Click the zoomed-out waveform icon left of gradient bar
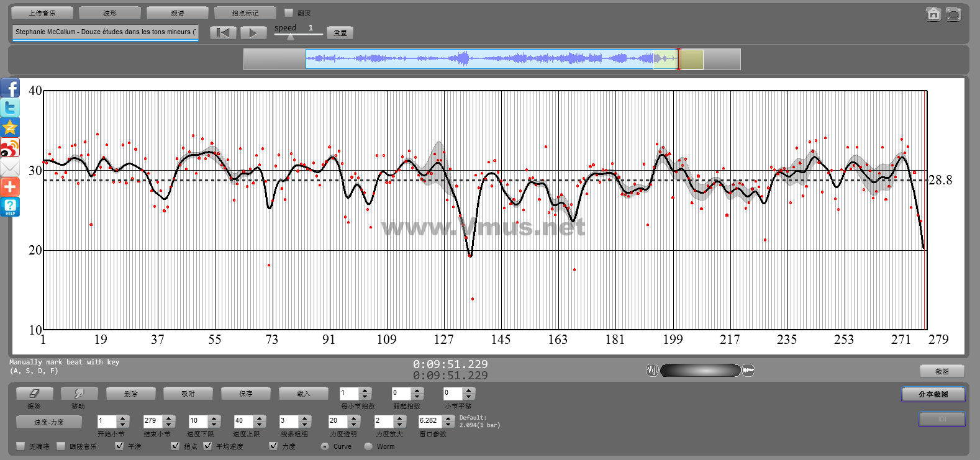The image size is (980, 460). [x=652, y=371]
